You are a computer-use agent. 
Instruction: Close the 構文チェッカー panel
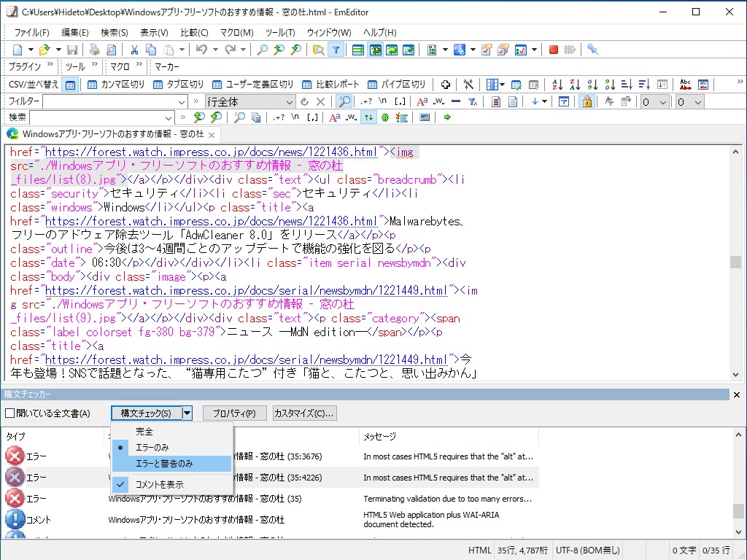pyautogui.click(x=737, y=394)
